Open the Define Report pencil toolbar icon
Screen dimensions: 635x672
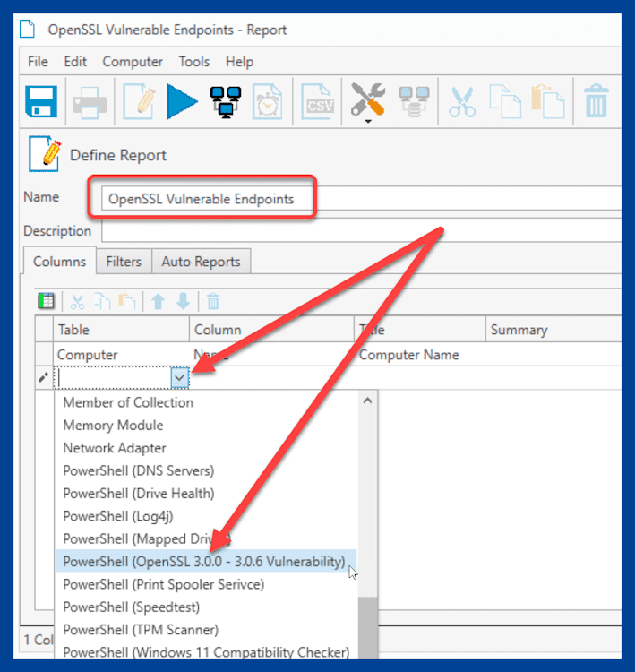(x=139, y=101)
